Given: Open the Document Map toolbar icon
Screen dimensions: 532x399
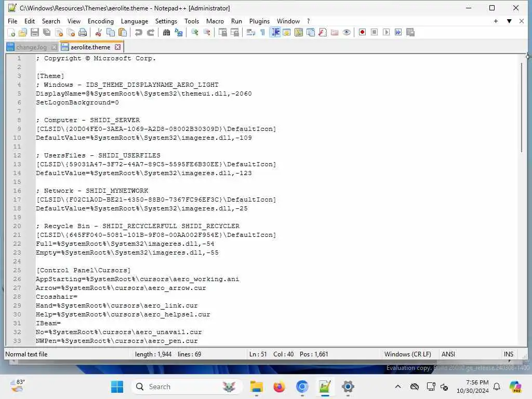Looking at the screenshot, I should (299, 33).
